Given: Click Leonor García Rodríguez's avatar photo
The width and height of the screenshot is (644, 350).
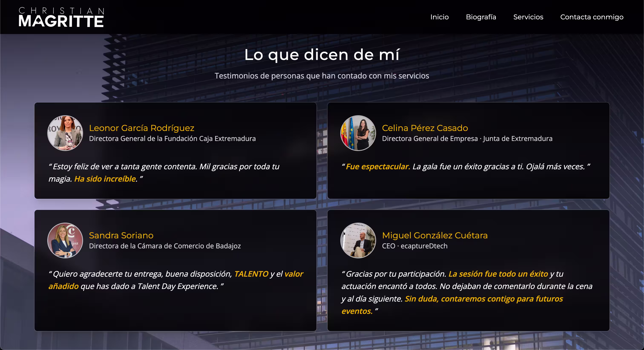Looking at the screenshot, I should coord(65,133).
